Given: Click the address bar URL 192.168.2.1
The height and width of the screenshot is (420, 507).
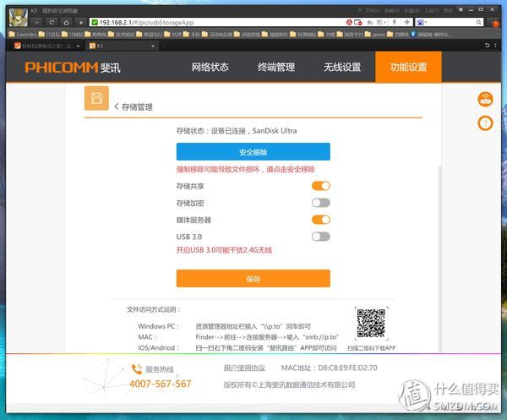Looking at the screenshot, I should point(146,22).
